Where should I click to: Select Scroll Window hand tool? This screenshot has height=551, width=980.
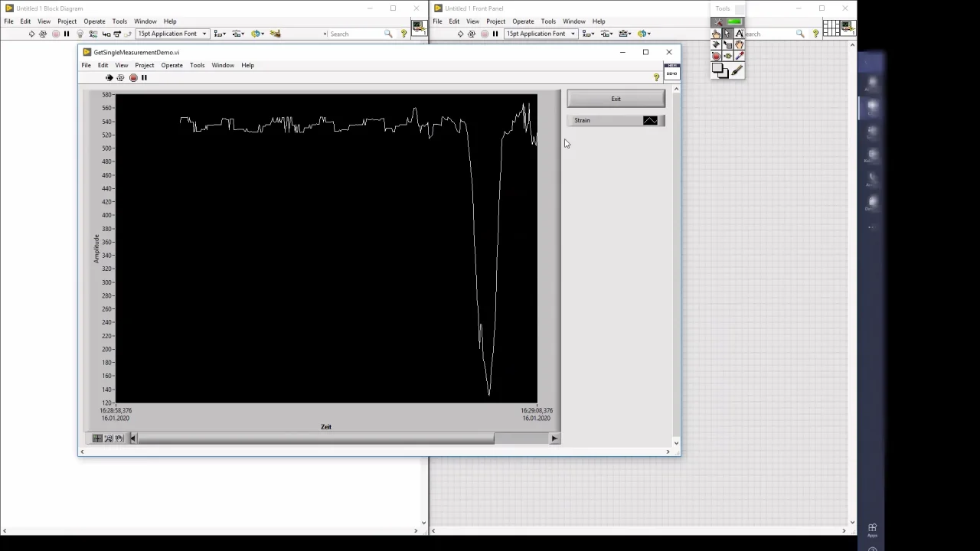[x=740, y=45]
